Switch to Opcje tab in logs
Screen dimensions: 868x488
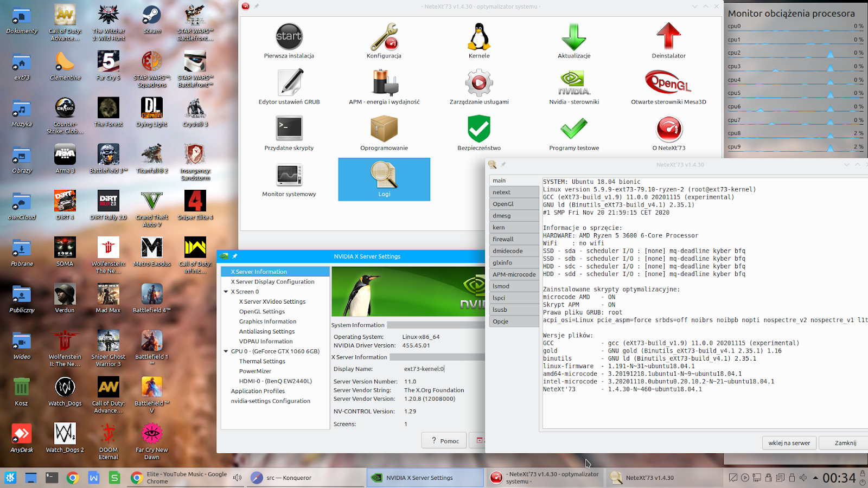tap(514, 322)
